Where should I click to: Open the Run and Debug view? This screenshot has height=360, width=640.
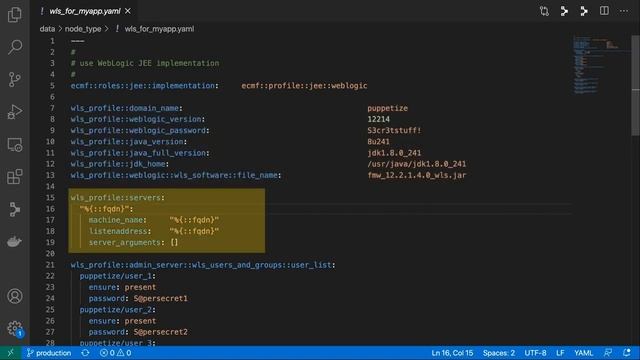15,112
